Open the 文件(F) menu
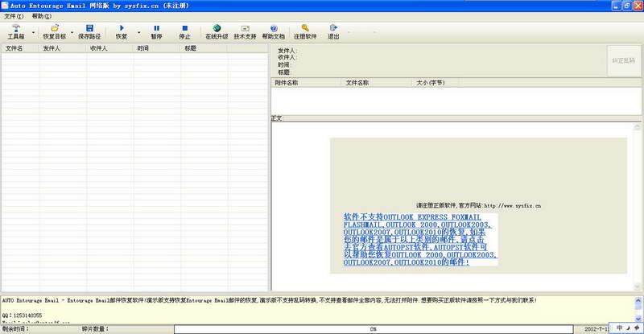This screenshot has width=644, height=334. pyautogui.click(x=14, y=16)
